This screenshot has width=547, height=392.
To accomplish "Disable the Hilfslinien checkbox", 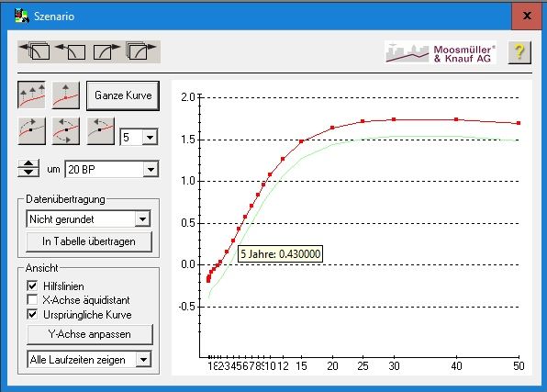I will point(32,286).
